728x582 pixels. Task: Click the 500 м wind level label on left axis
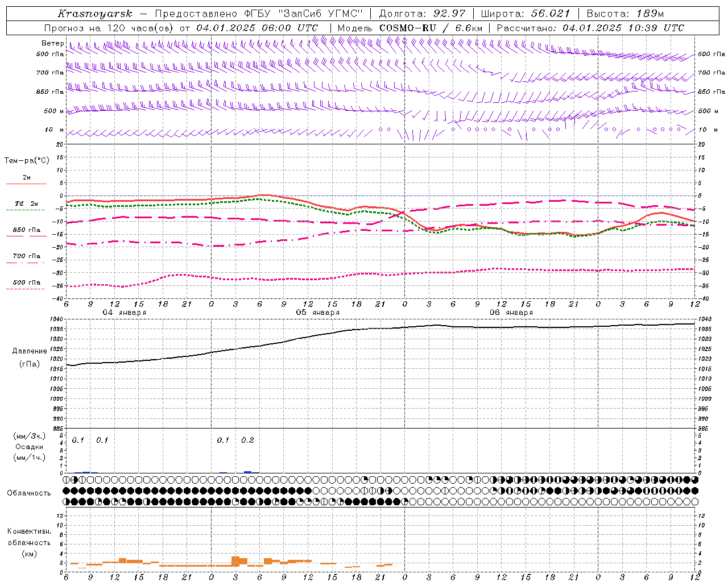(x=54, y=111)
